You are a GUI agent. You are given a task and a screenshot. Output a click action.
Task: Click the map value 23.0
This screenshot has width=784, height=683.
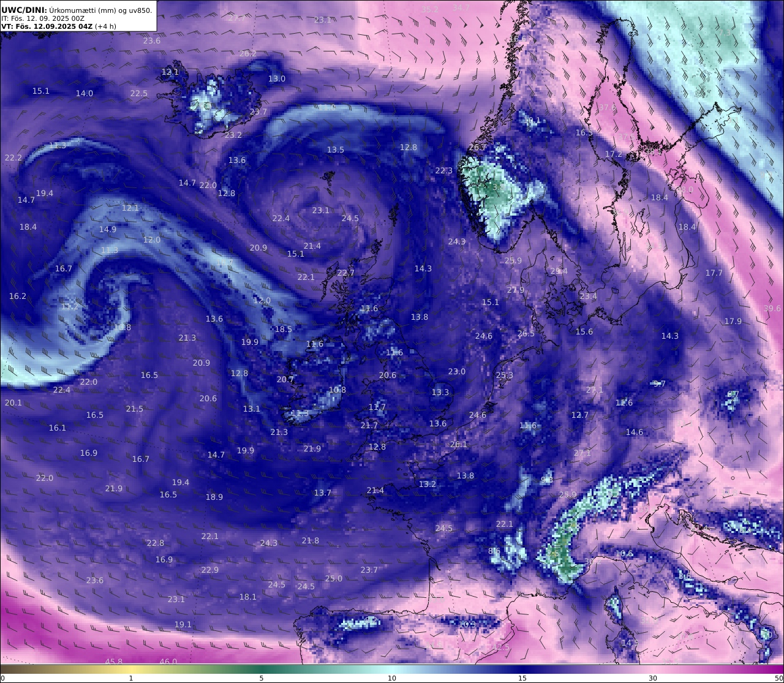click(457, 372)
